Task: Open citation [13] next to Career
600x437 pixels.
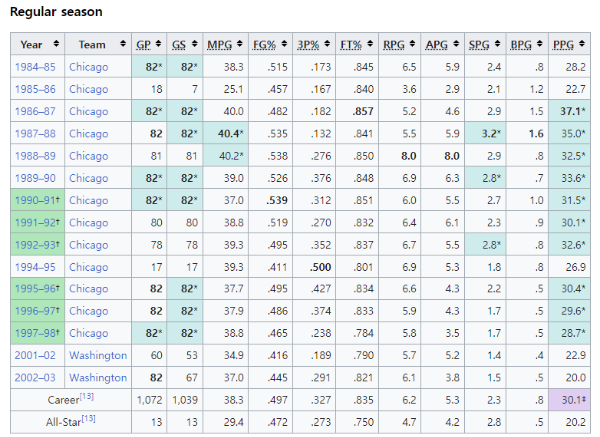Action: pos(87,396)
